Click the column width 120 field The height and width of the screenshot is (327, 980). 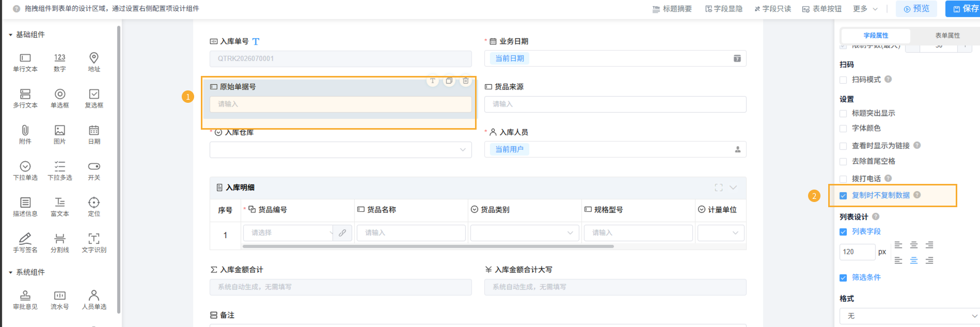857,252
